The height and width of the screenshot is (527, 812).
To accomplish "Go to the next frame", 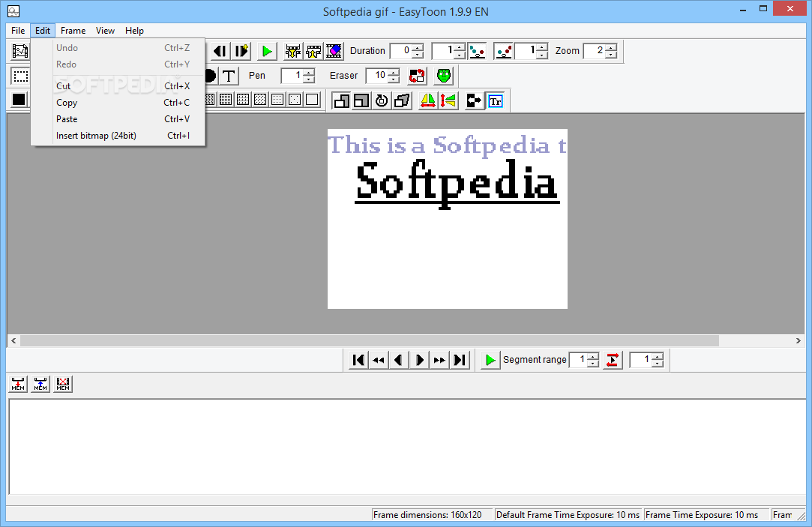I will [419, 360].
